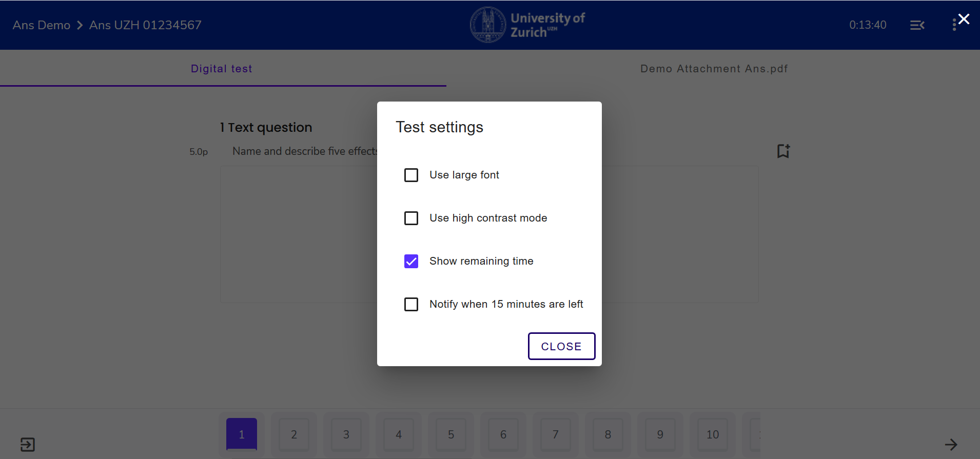
Task: Enable Notify when 15 minutes are left
Action: [x=411, y=304]
